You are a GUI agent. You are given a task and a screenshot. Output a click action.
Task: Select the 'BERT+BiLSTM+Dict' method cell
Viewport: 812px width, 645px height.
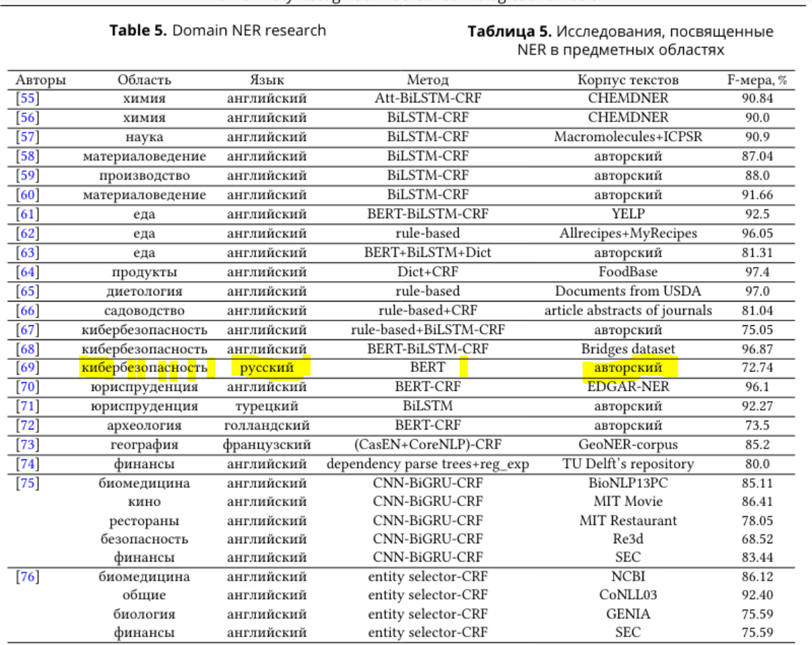pos(428,252)
